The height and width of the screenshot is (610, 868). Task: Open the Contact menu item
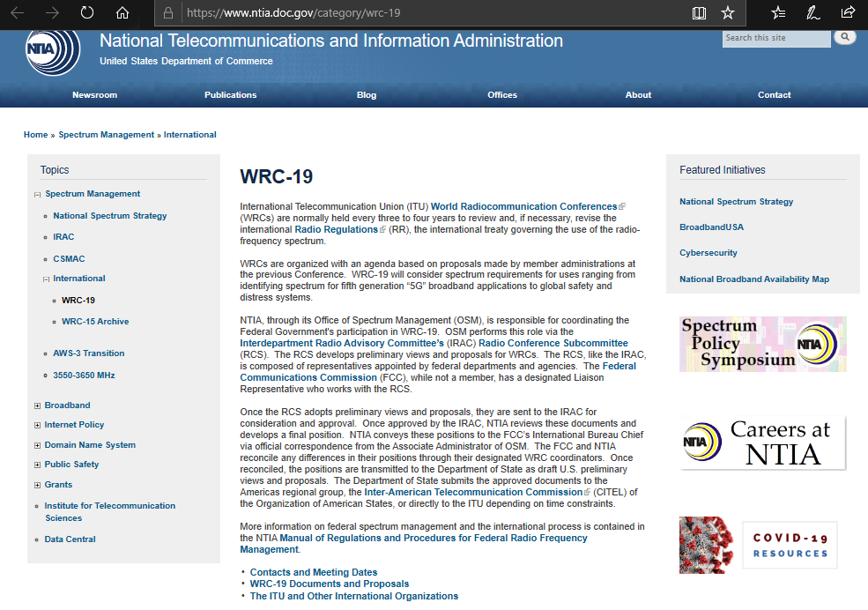(774, 94)
